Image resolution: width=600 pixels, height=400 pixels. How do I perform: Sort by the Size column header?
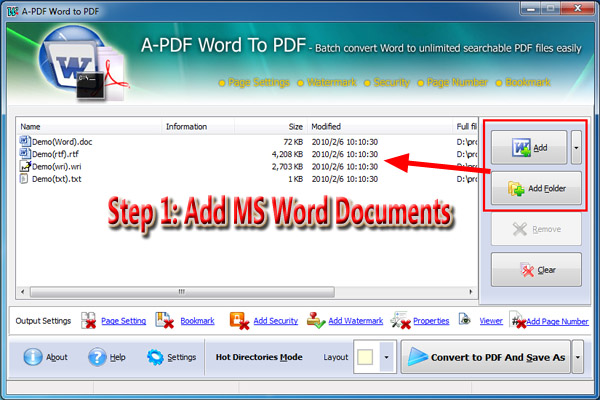pyautogui.click(x=271, y=126)
